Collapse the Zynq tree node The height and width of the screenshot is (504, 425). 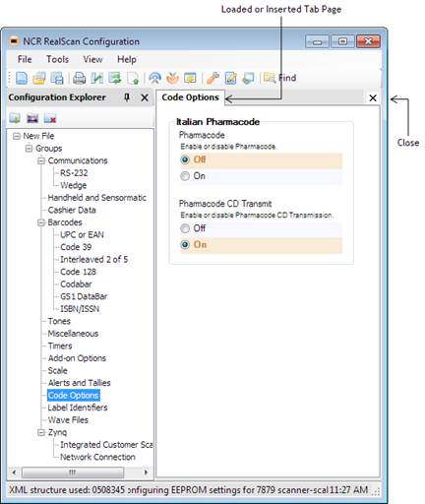coord(41,432)
